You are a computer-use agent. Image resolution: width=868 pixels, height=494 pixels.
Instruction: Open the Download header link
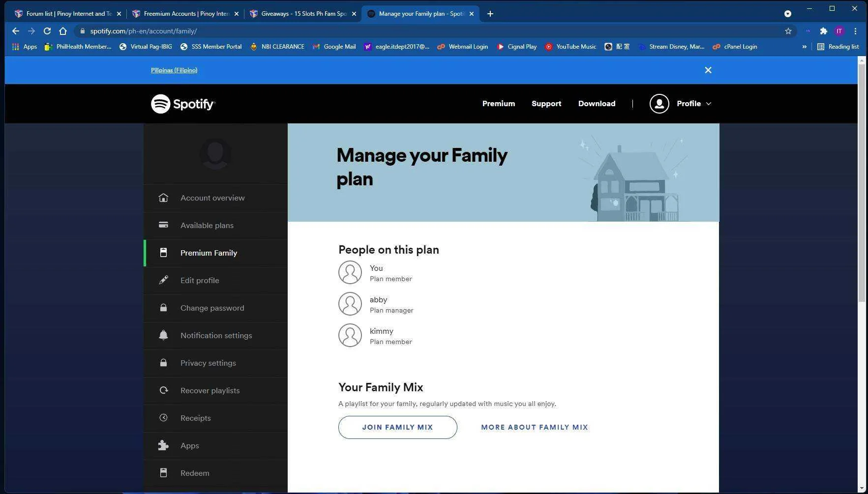(x=597, y=104)
